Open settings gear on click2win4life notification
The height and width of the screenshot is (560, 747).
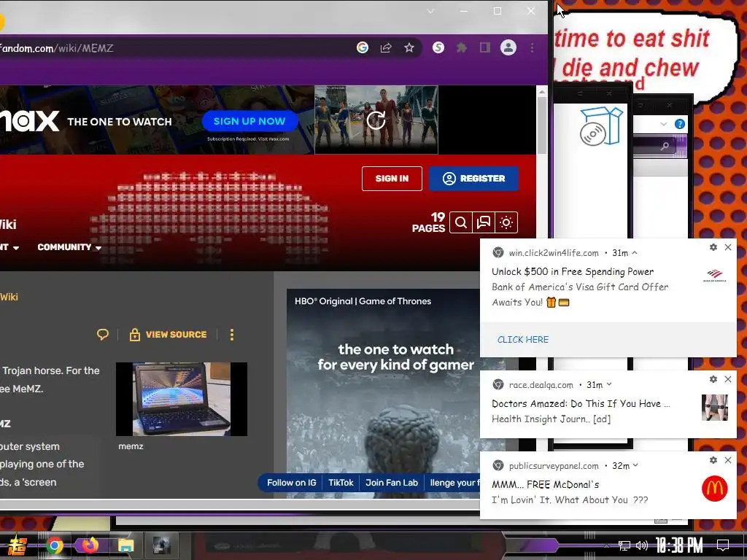[x=713, y=247]
